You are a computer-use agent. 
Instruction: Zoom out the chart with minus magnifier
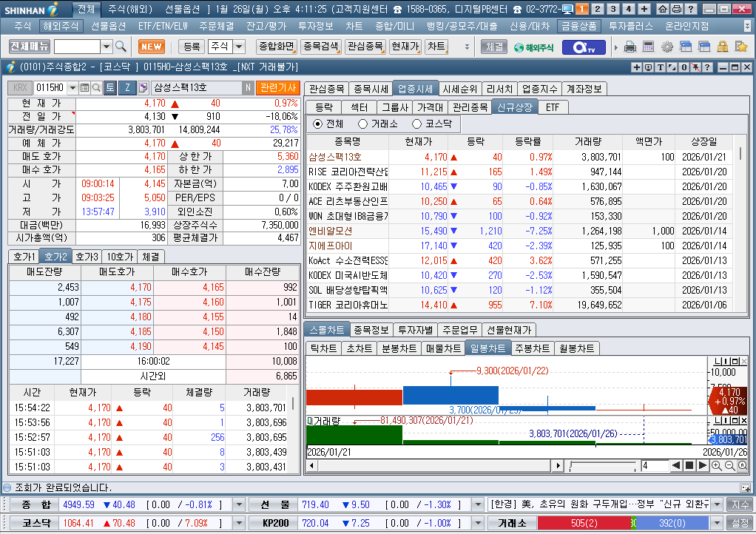pyautogui.click(x=729, y=465)
